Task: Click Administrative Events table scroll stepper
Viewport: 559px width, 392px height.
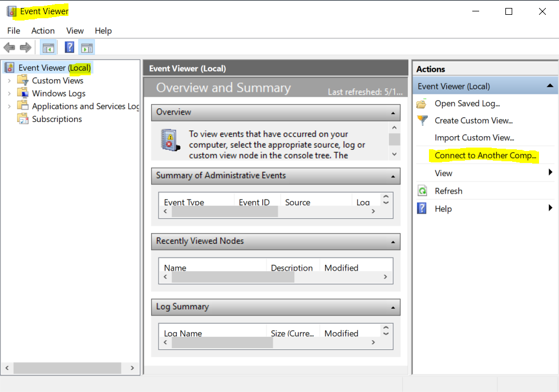Action: click(x=386, y=199)
